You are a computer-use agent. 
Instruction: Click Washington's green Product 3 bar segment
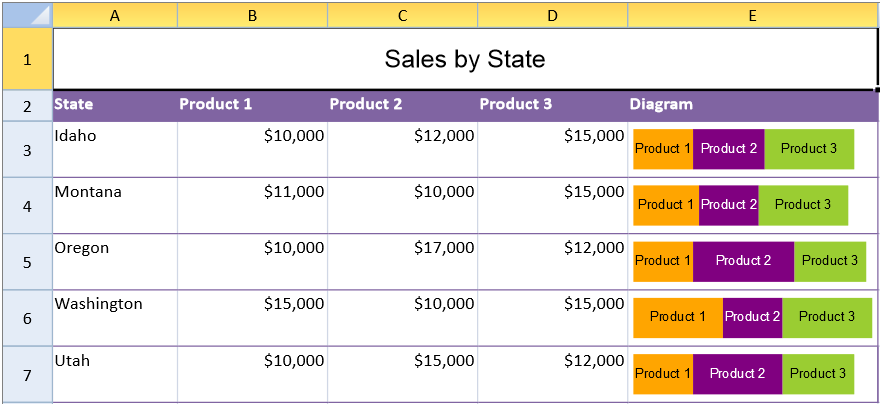pyautogui.click(x=827, y=318)
